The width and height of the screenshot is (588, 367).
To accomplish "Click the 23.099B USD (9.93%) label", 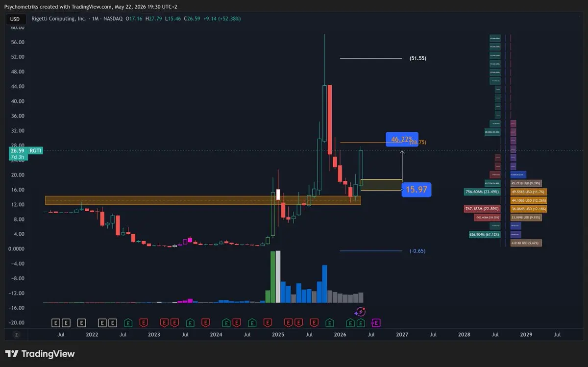I will (x=526, y=217).
